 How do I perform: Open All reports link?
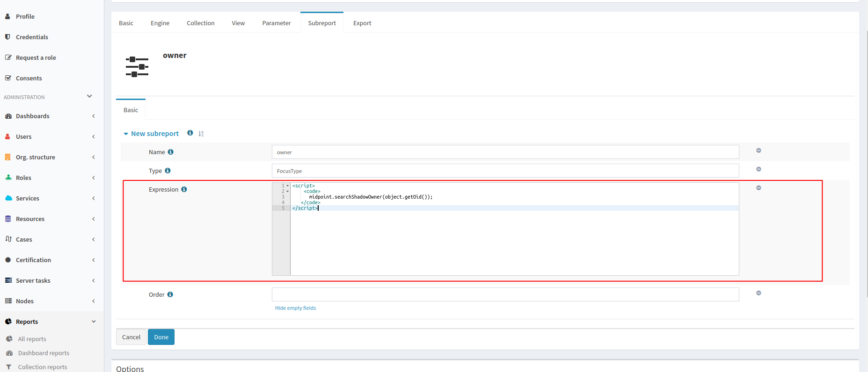32,339
